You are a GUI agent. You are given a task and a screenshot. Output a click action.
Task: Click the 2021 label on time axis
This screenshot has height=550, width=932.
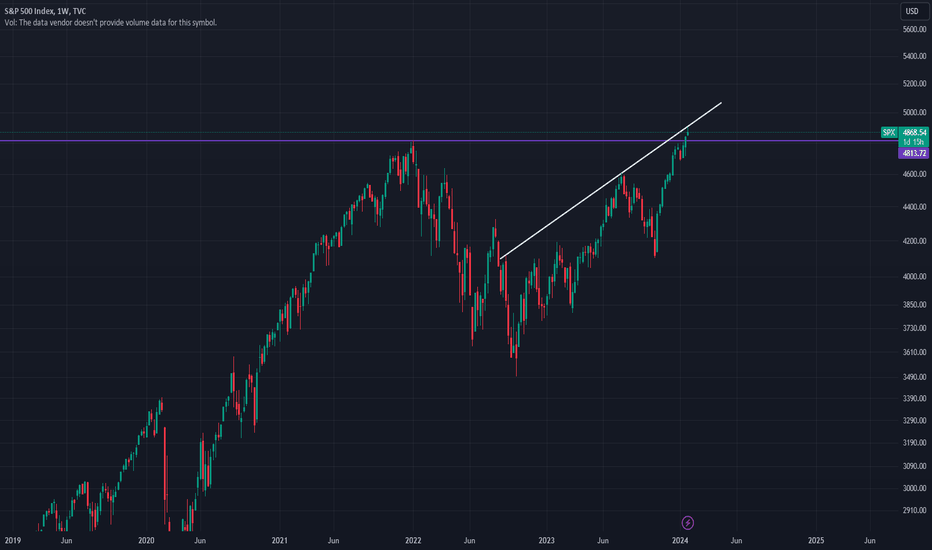point(279,540)
